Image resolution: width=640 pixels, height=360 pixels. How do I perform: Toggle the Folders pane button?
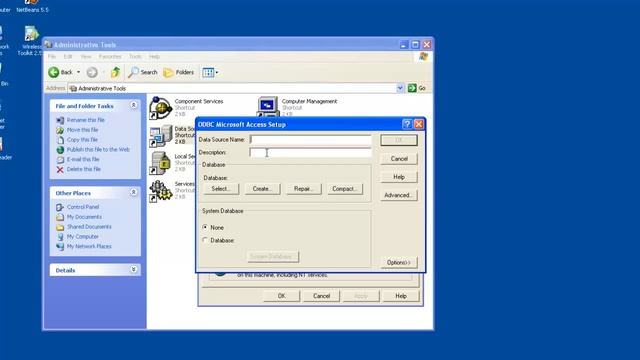pyautogui.click(x=179, y=72)
